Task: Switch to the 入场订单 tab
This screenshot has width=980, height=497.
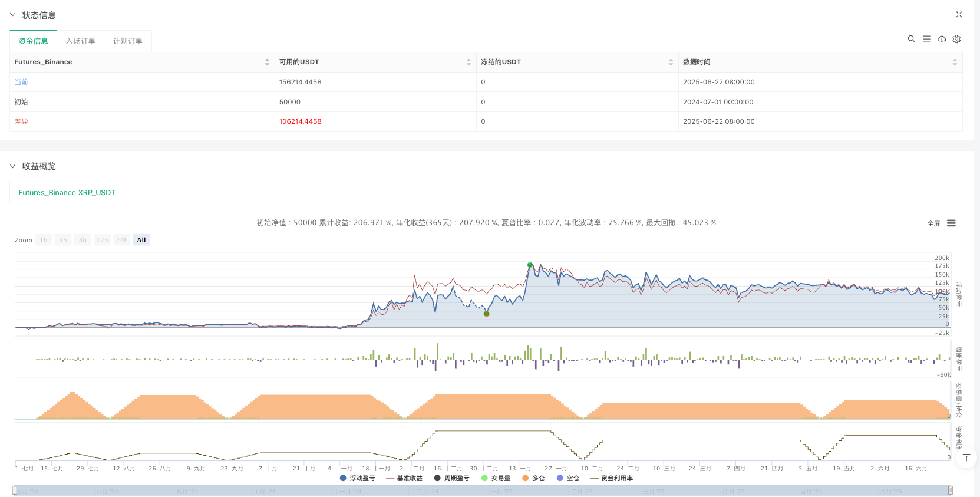Action: pyautogui.click(x=81, y=41)
